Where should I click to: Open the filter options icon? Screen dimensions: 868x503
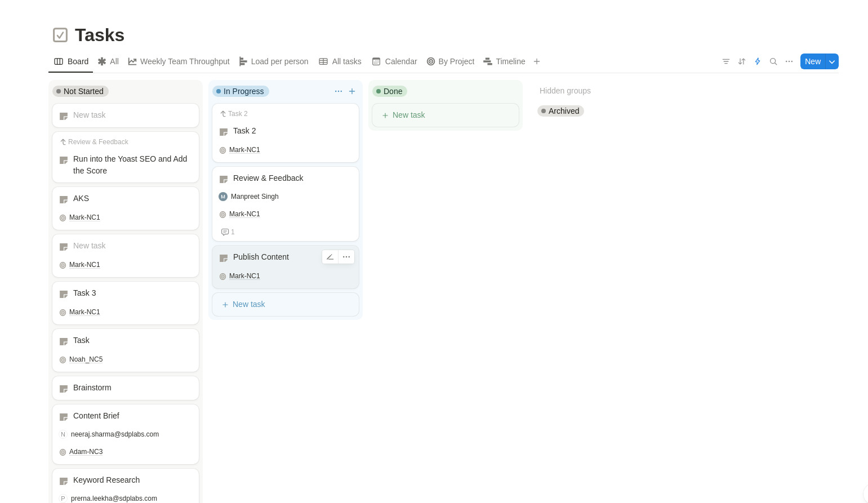tap(725, 61)
